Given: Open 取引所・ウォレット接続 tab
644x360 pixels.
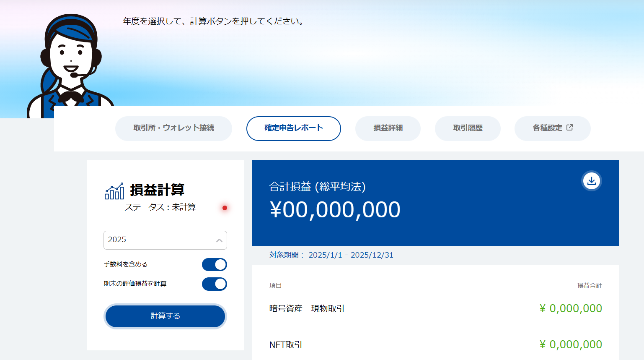Looking at the screenshot, I should tap(173, 128).
